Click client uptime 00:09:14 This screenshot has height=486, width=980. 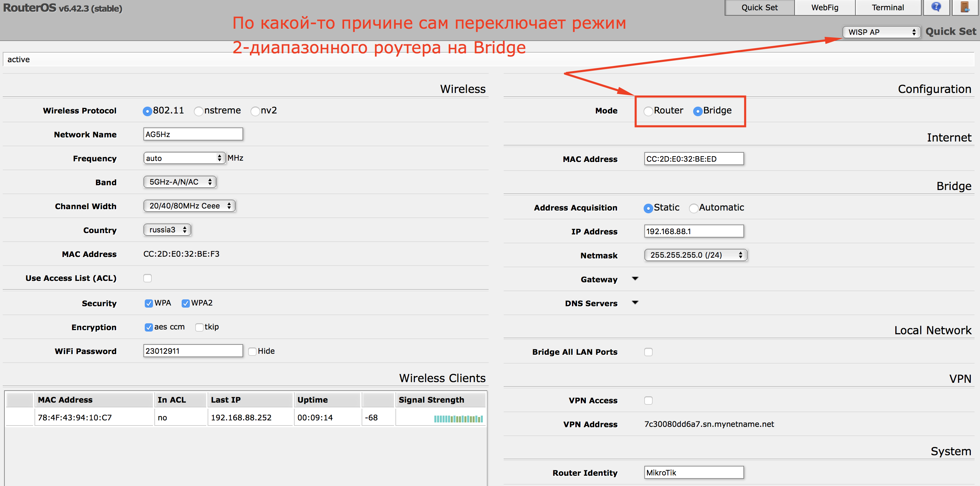tap(315, 418)
